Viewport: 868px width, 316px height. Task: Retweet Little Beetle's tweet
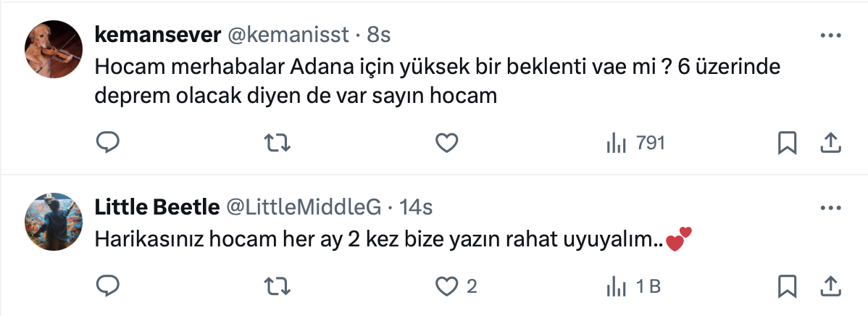pyautogui.click(x=277, y=286)
